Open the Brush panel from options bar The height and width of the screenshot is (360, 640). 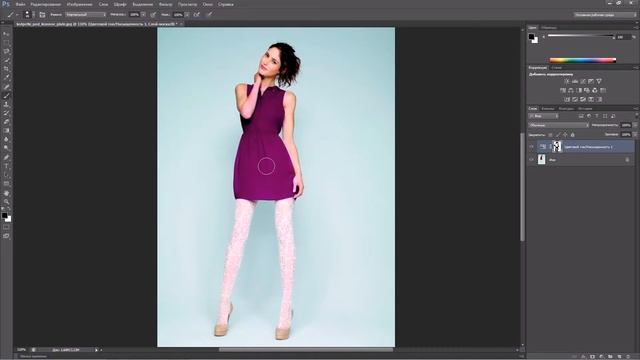[x=42, y=15]
